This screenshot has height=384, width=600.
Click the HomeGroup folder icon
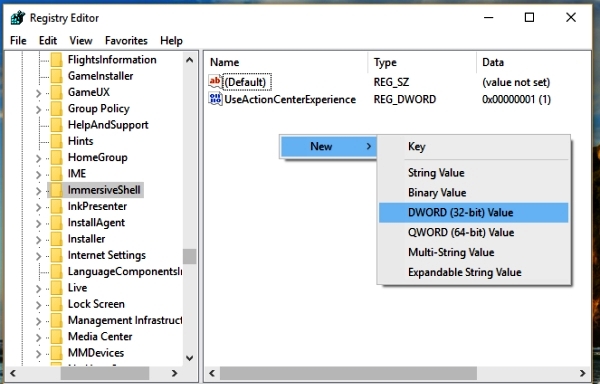[56, 158]
